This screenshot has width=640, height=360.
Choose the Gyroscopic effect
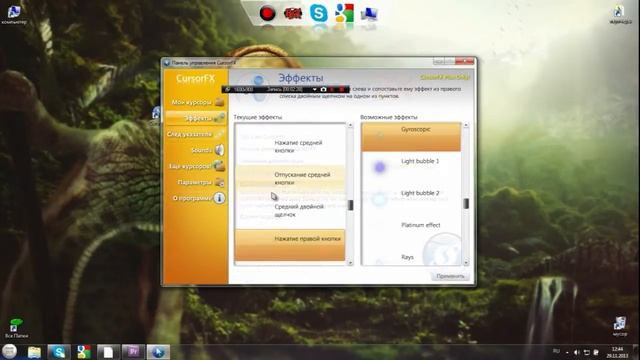pos(411,136)
